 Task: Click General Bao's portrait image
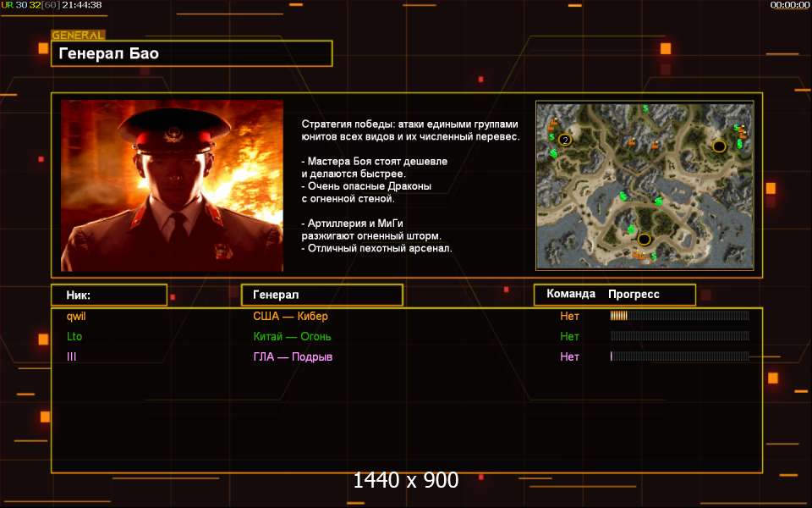click(x=172, y=185)
